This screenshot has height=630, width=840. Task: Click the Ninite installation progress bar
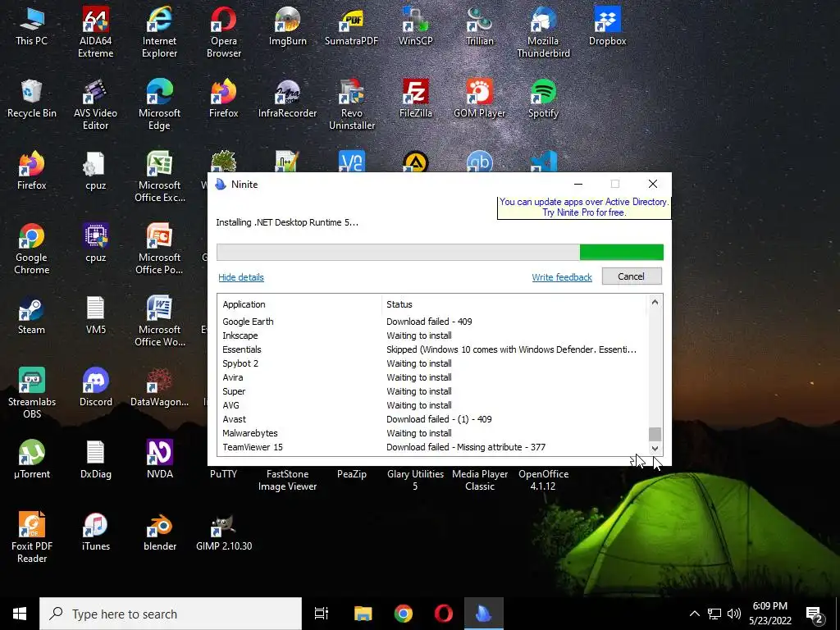coord(440,252)
